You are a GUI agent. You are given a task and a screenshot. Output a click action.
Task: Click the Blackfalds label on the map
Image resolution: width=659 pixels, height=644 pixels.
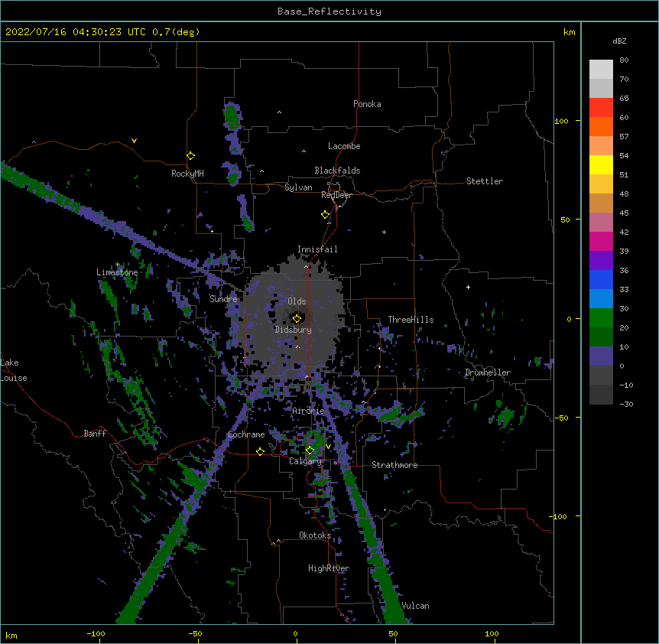[337, 171]
